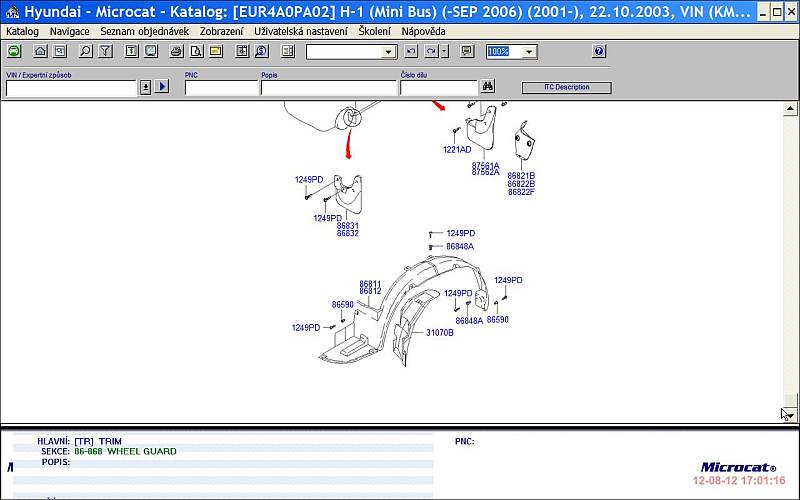Click the printer icon
Viewport: 800px width, 500px height.
[176, 50]
